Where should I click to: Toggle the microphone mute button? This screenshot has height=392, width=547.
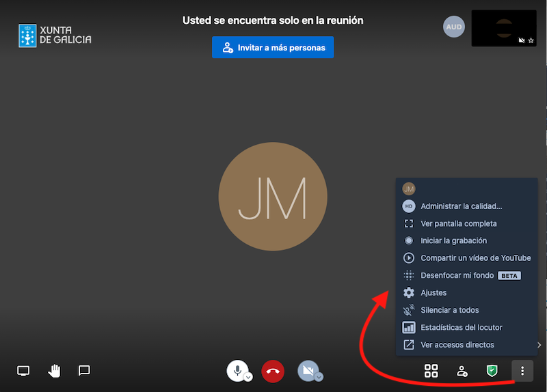[x=237, y=370]
